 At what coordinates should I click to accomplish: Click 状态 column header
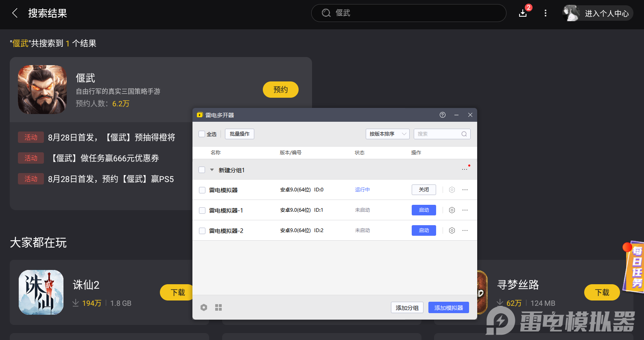click(x=360, y=153)
